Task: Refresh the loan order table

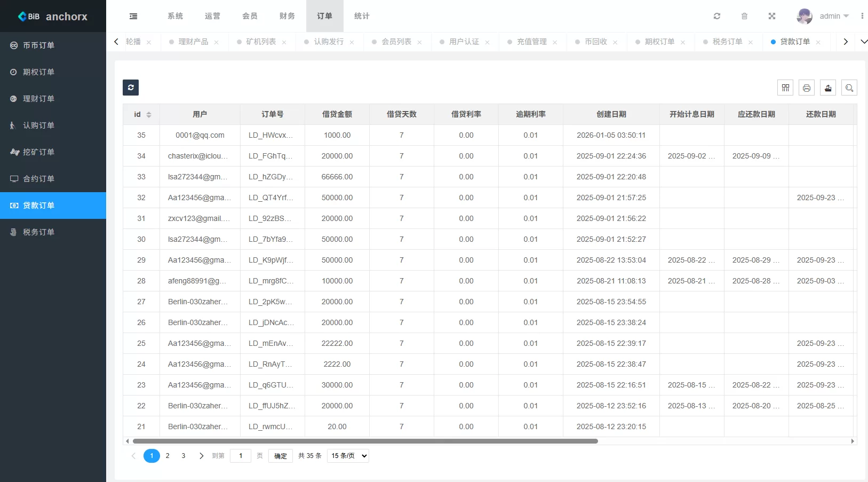Action: (x=131, y=88)
